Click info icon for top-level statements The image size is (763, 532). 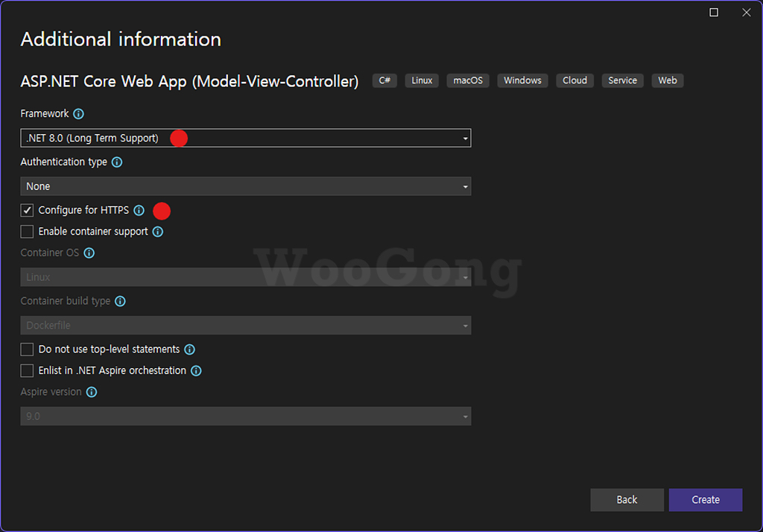tap(190, 349)
